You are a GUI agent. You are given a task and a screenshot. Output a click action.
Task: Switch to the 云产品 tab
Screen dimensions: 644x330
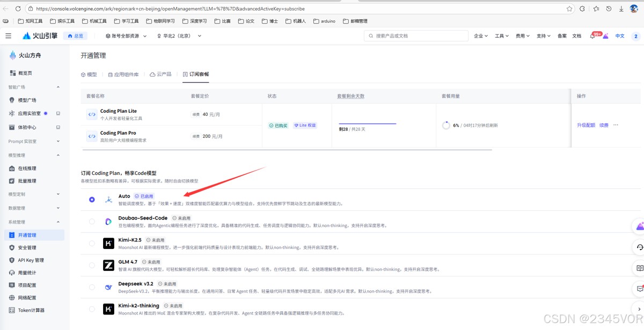(x=160, y=75)
